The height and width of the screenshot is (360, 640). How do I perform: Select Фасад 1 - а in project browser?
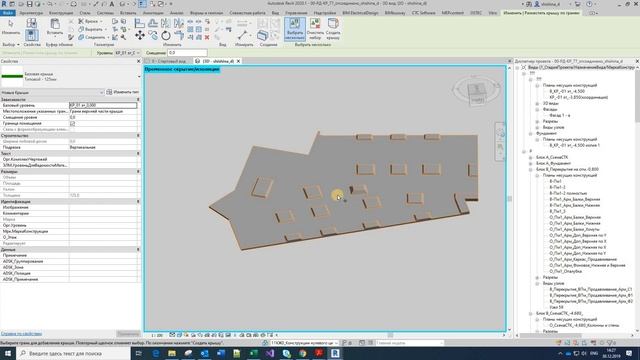click(560, 116)
